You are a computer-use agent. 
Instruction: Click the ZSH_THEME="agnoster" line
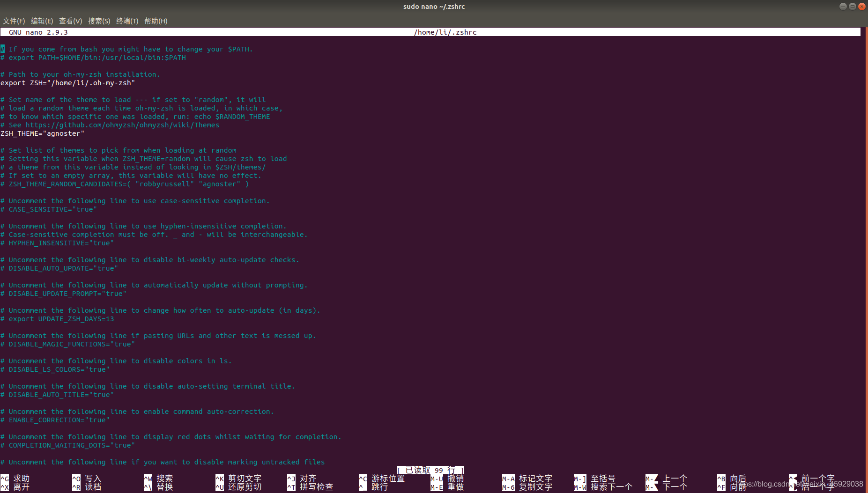click(43, 133)
